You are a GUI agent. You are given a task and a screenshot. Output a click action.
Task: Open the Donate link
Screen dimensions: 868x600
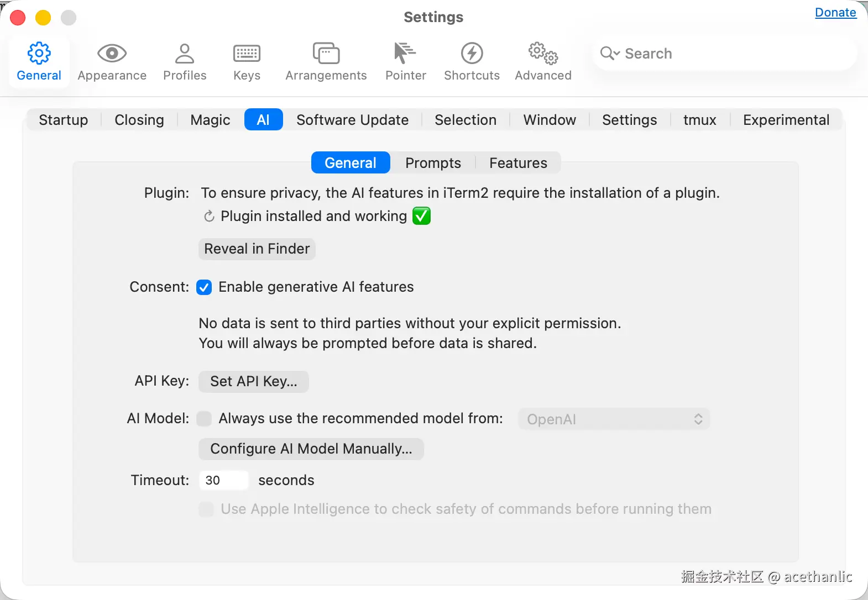835,13
